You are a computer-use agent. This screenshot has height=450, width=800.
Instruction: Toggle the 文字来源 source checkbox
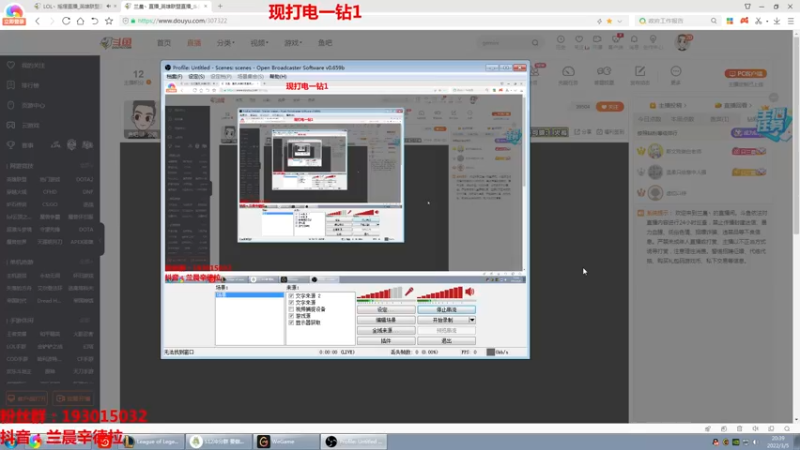[x=291, y=303]
